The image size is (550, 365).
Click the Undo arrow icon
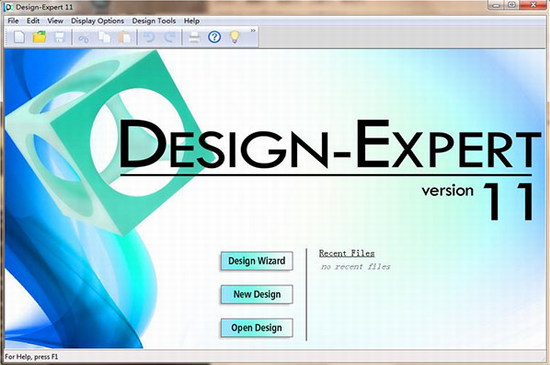tap(149, 37)
